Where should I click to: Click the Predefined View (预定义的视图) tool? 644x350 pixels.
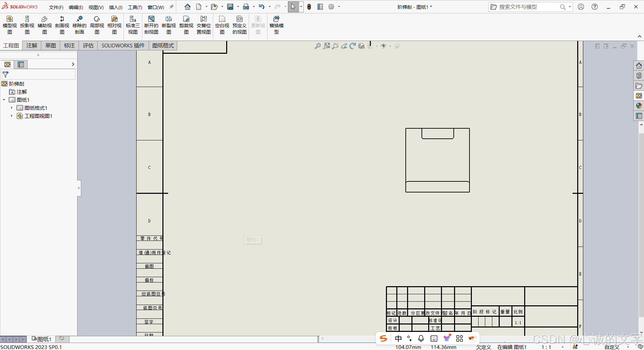pos(240,25)
